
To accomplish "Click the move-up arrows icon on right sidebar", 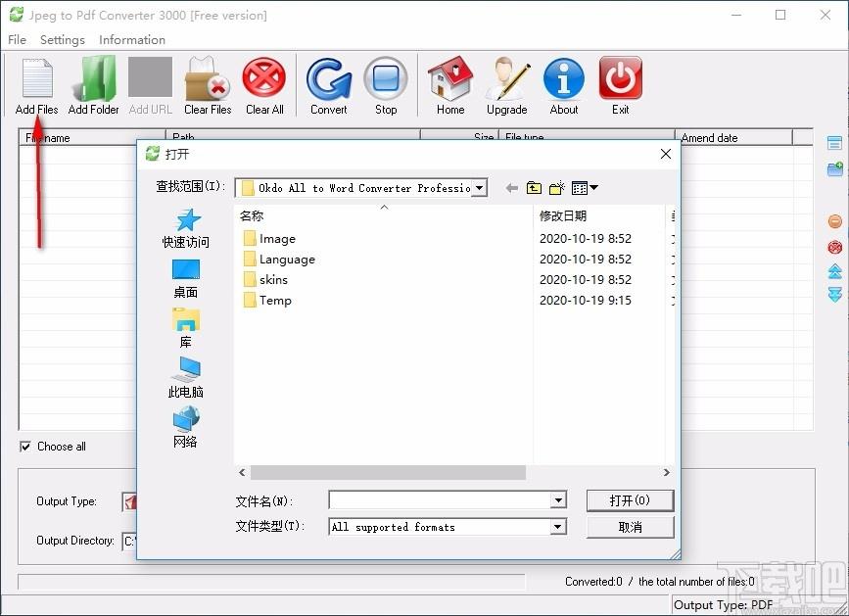I will point(835,271).
